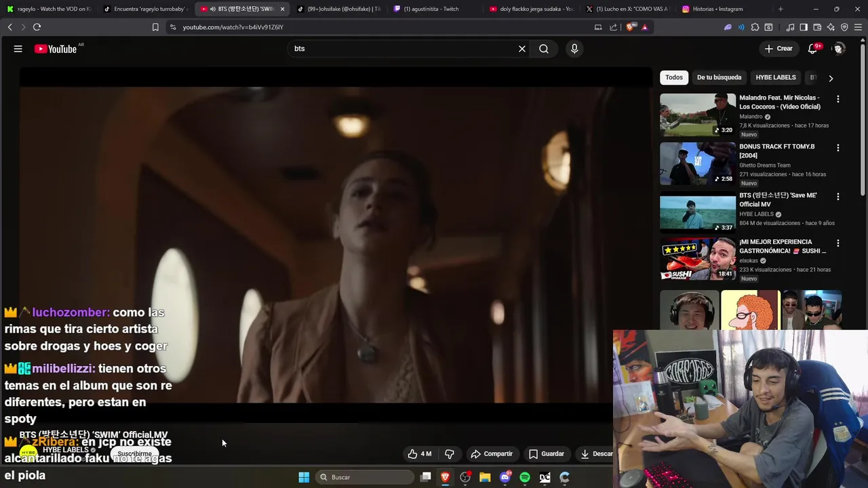Click the Descargar download button
The width and height of the screenshot is (868, 488).
[595, 454]
